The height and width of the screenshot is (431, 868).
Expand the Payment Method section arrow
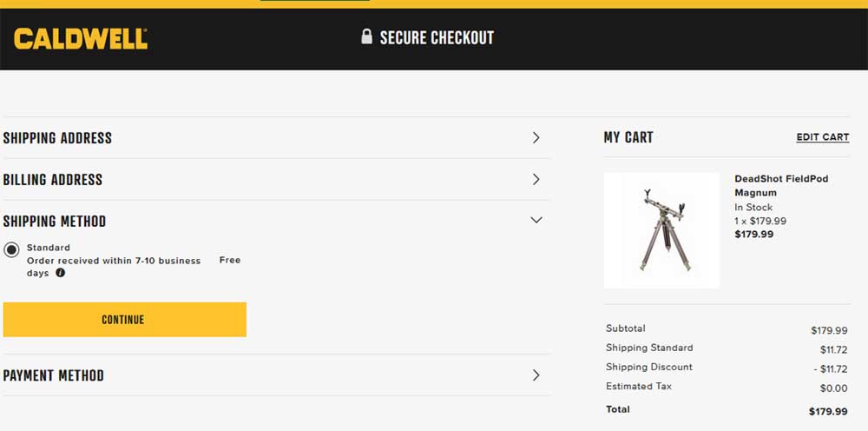point(536,375)
